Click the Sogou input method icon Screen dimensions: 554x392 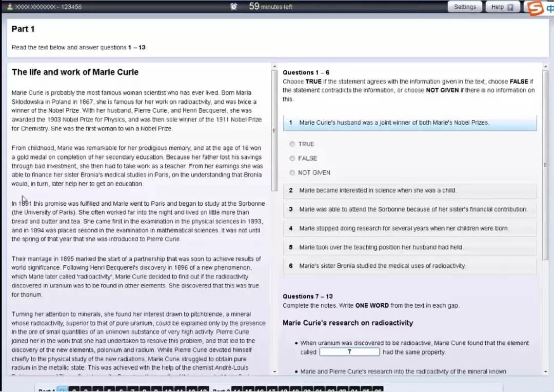tap(536, 8)
